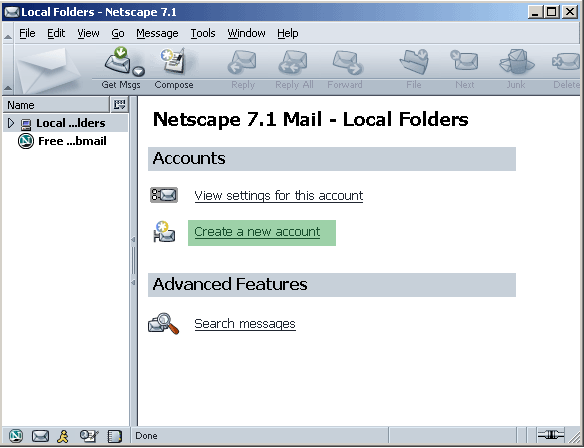This screenshot has height=448, width=584.
Task: Click the window title bar mail icon
Action: (12, 12)
